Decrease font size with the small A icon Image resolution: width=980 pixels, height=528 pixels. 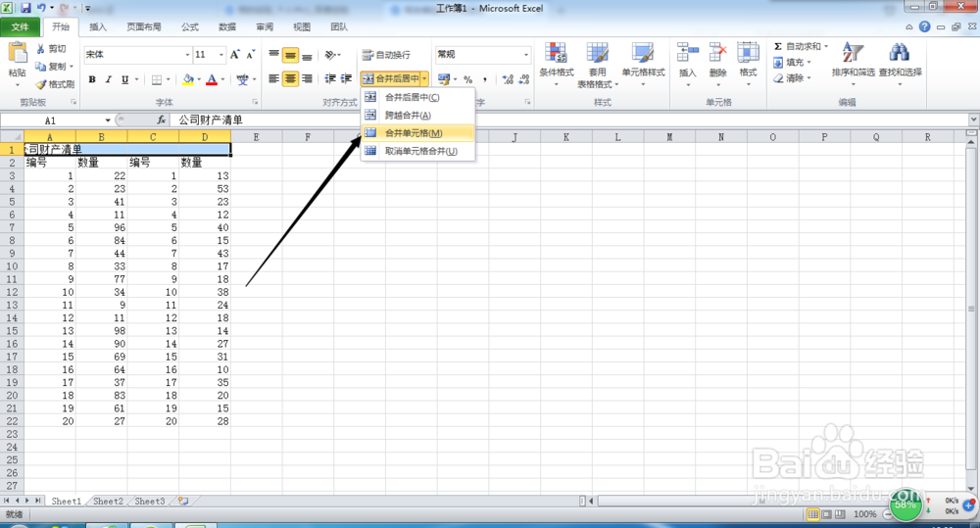tap(250, 54)
